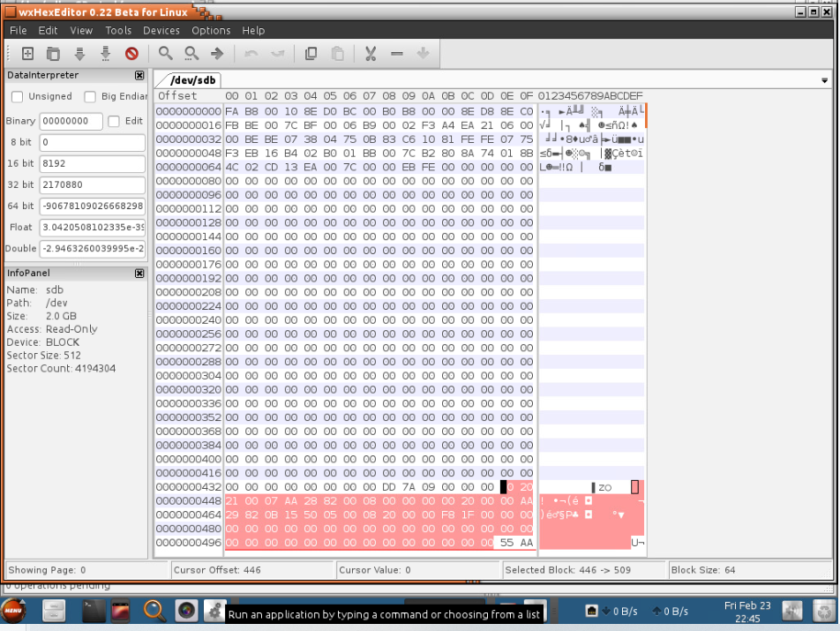Click the Open File icon in the toolbar
Image resolution: width=840 pixels, height=631 pixels.
(52, 53)
